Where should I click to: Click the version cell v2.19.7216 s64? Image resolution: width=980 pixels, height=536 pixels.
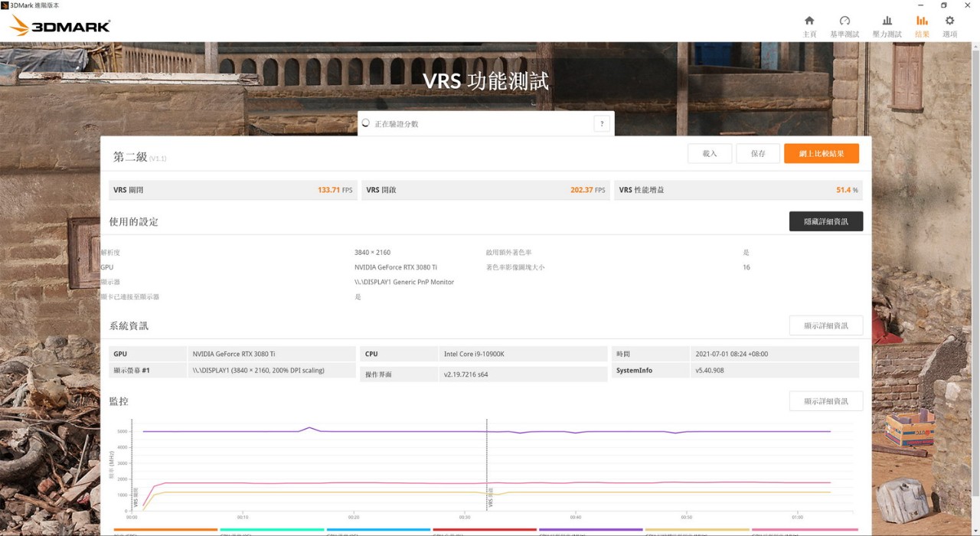(x=524, y=374)
